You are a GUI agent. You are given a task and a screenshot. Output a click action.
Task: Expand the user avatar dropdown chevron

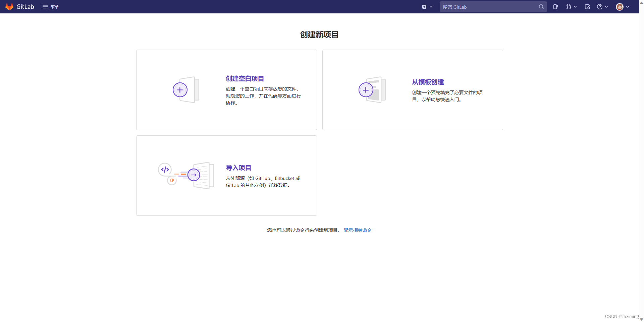tap(628, 7)
